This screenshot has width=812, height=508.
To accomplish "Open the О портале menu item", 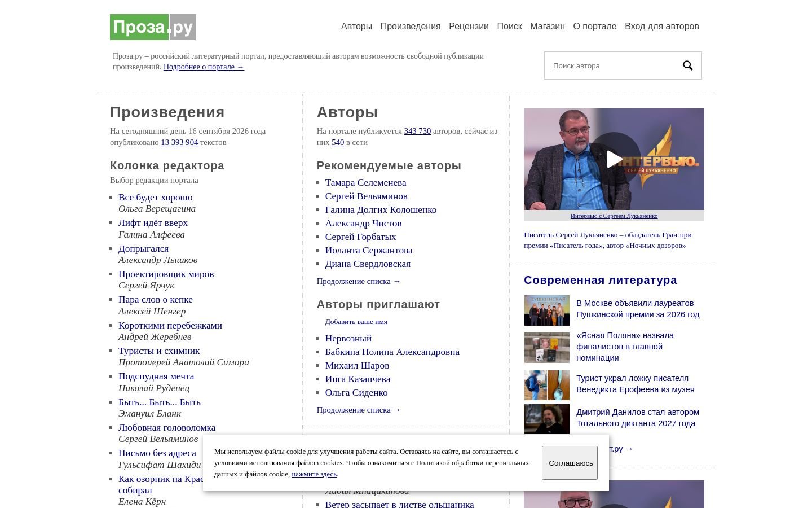I will (x=595, y=26).
